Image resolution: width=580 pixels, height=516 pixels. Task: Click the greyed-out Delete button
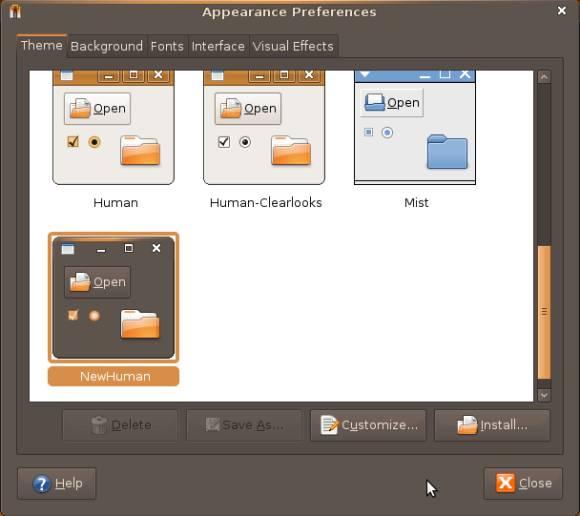point(120,425)
